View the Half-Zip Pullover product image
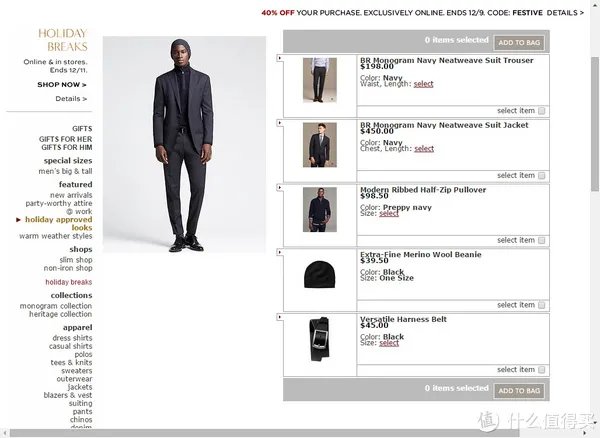 point(320,209)
